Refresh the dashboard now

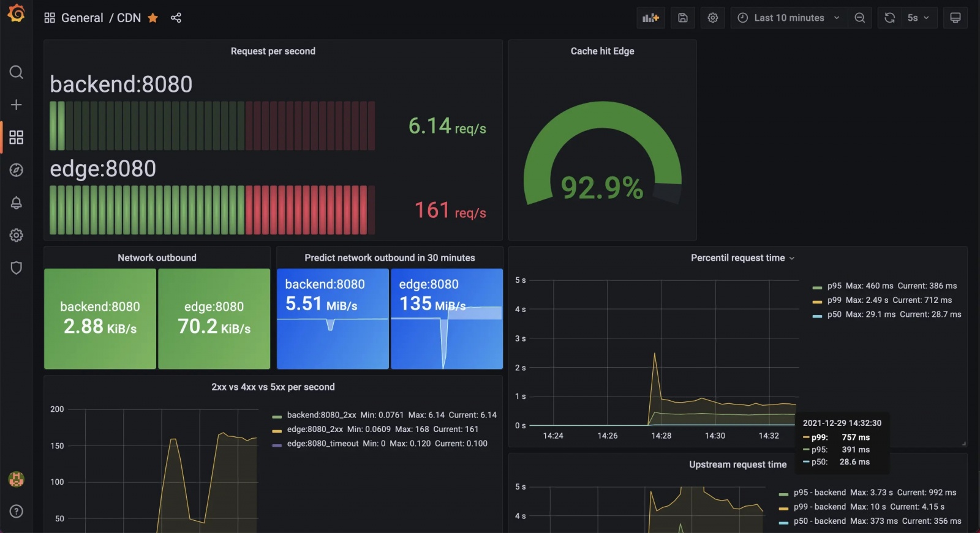pyautogui.click(x=890, y=18)
